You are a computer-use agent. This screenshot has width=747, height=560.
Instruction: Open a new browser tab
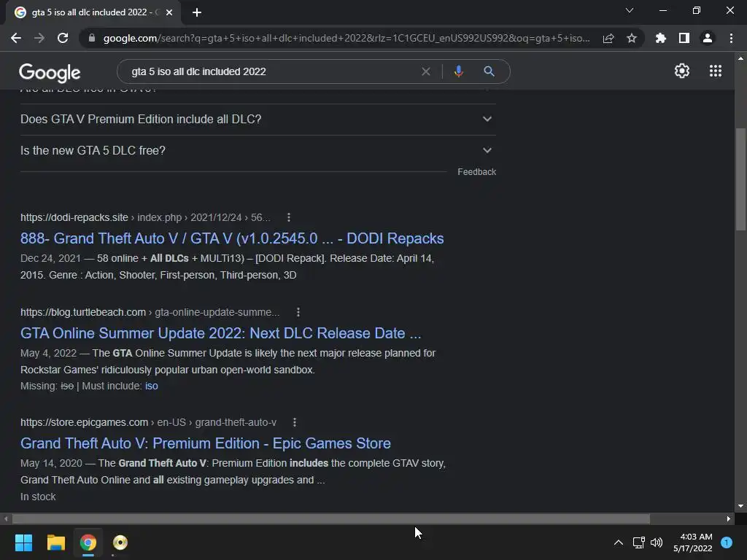click(x=197, y=12)
